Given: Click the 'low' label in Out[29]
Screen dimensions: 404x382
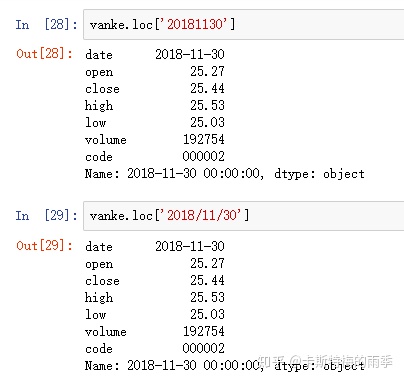Looking at the screenshot, I should (x=96, y=314).
